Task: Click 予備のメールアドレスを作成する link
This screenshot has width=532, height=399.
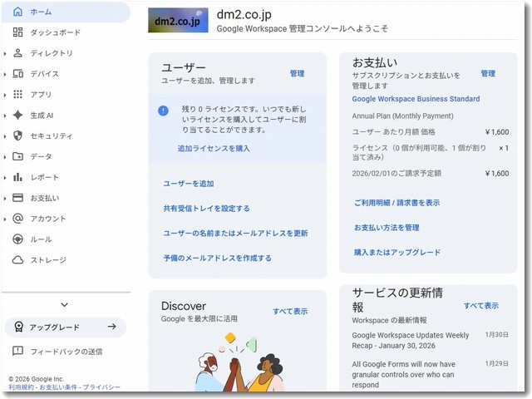Action: 217,258
